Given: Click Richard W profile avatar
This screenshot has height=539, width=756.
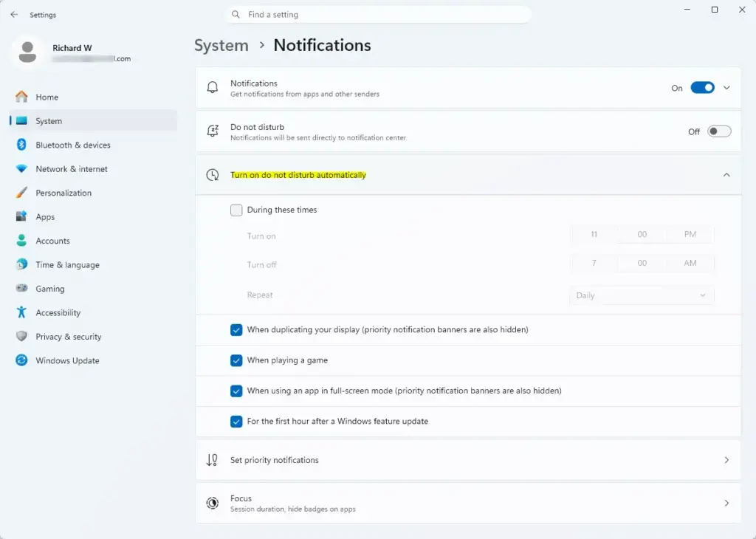Looking at the screenshot, I should point(27,52).
